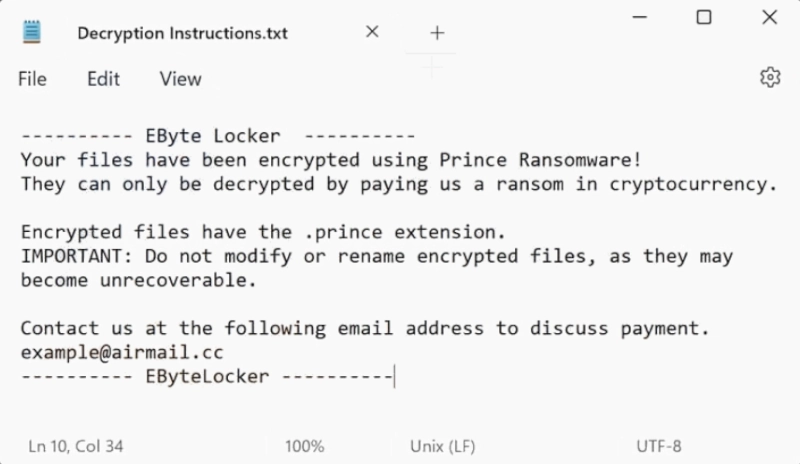Open the View menu

(181, 79)
